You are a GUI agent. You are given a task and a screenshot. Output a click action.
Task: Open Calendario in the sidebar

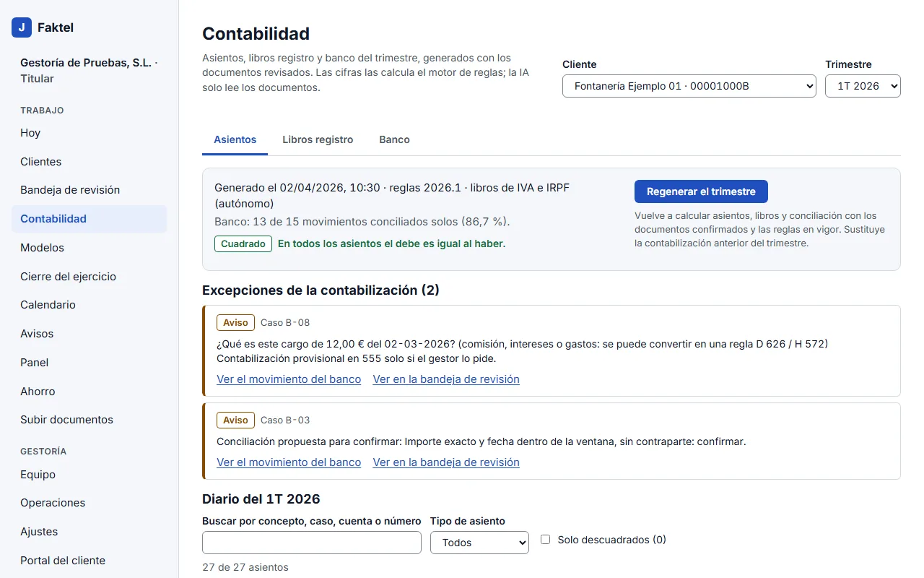89,305
